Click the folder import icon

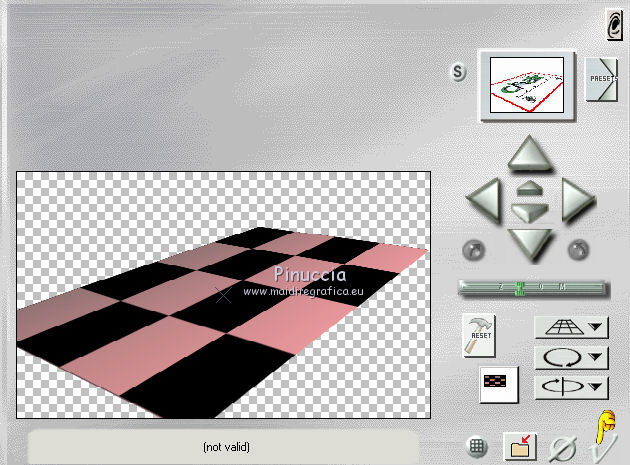click(520, 446)
